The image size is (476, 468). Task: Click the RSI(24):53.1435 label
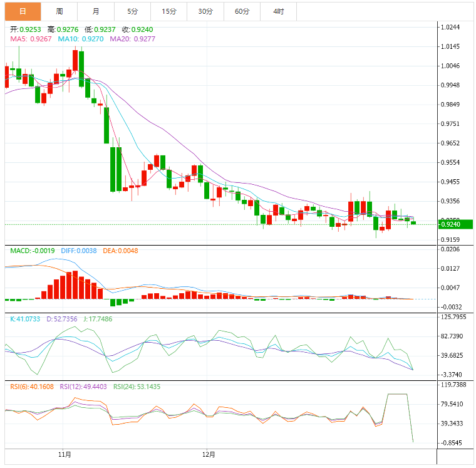pos(137,387)
